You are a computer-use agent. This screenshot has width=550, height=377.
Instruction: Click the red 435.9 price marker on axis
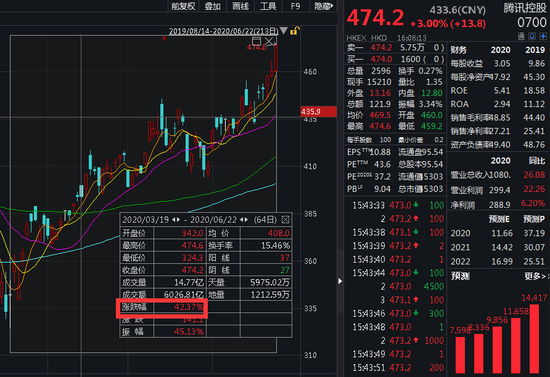pos(318,112)
